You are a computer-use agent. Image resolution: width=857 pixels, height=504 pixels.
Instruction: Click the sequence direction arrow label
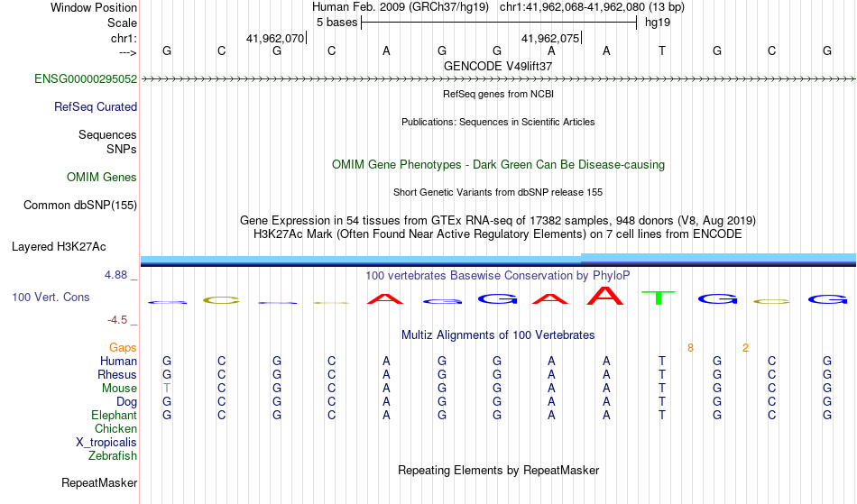point(128,52)
